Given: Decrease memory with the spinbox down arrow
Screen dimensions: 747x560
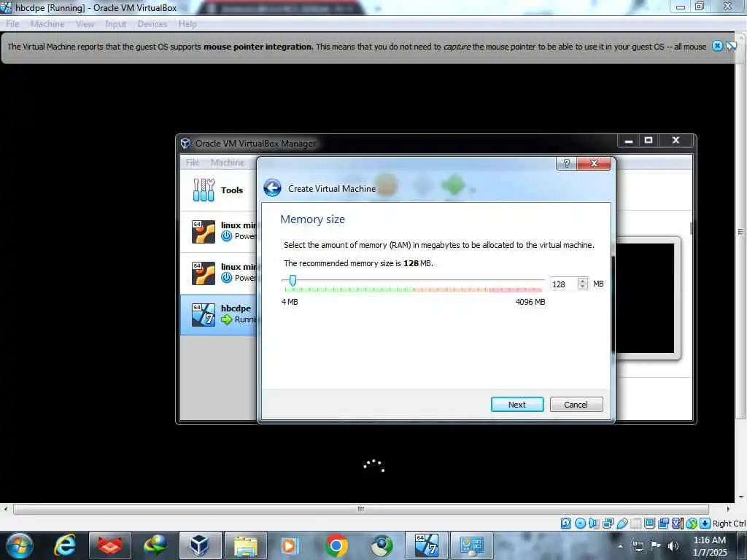Looking at the screenshot, I should (x=583, y=287).
